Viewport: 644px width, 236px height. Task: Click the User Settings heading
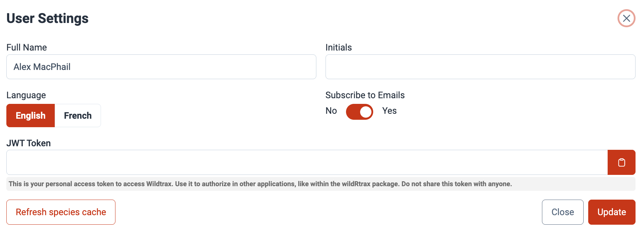[x=48, y=18]
